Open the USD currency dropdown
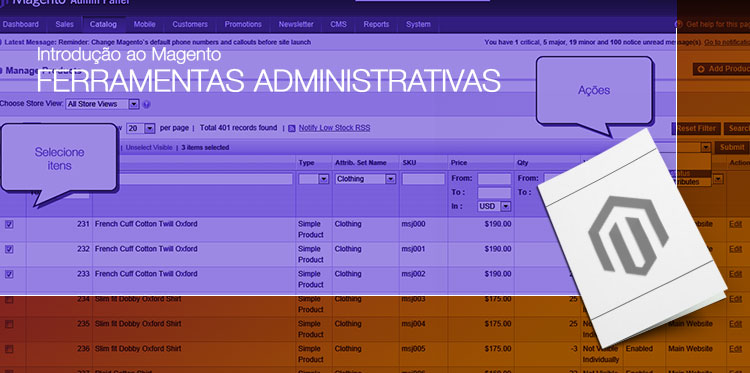This screenshot has width=750, height=373. (x=494, y=207)
